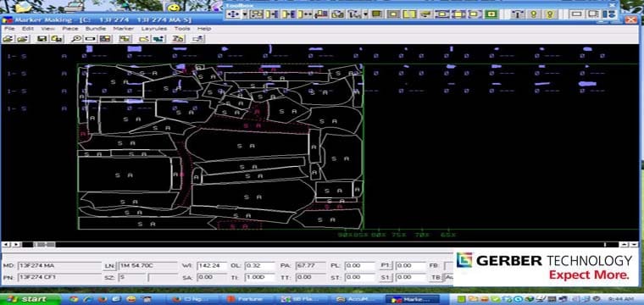The height and width of the screenshot is (305, 644).
Task: Open the Layrules menu
Action: click(x=154, y=29)
